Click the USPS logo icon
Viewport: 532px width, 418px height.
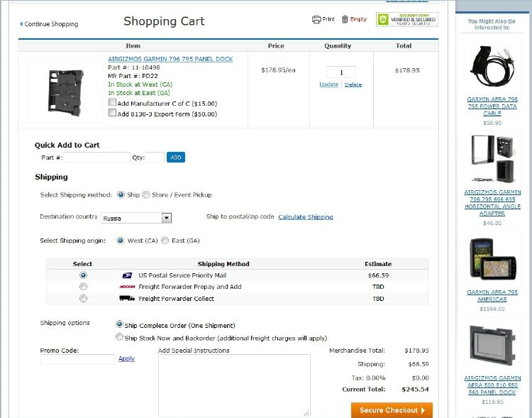(x=127, y=275)
